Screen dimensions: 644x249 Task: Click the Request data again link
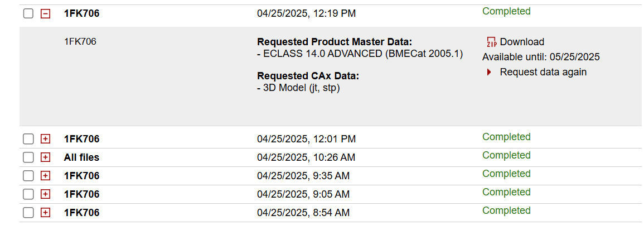coord(543,72)
